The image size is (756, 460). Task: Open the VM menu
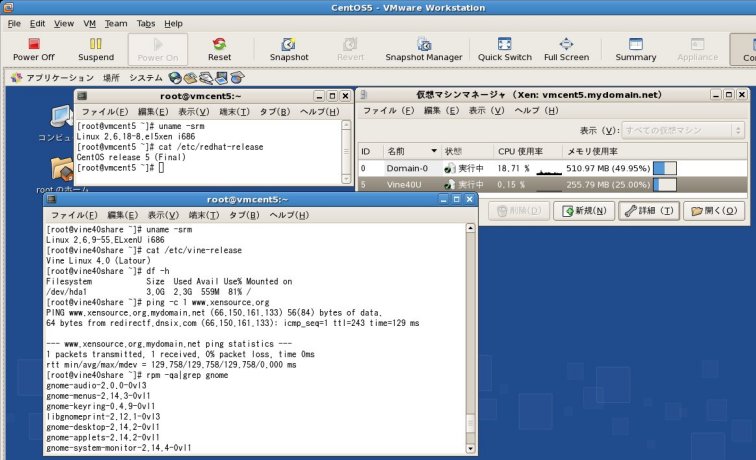[x=89, y=24]
